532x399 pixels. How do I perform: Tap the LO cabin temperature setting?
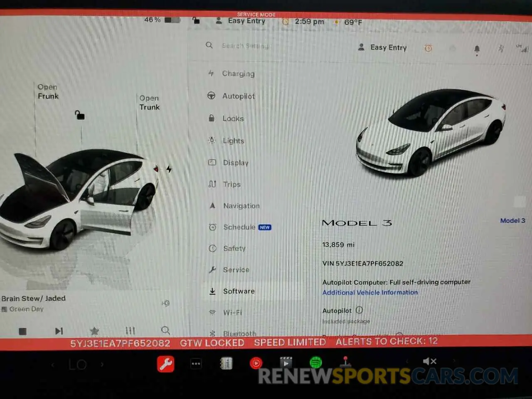point(77,365)
